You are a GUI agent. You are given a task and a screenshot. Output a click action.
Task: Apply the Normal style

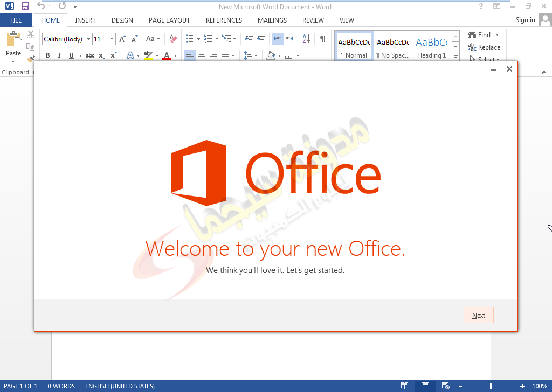point(354,47)
